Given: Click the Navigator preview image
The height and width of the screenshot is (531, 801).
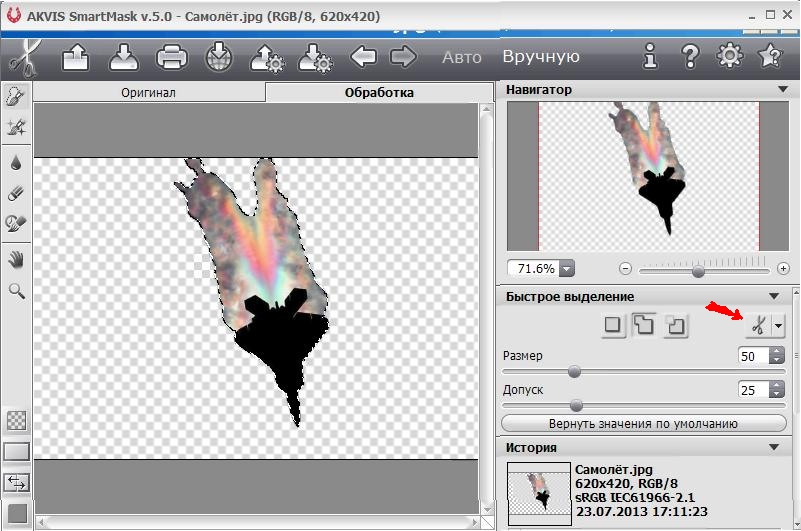Looking at the screenshot, I should tap(648, 176).
